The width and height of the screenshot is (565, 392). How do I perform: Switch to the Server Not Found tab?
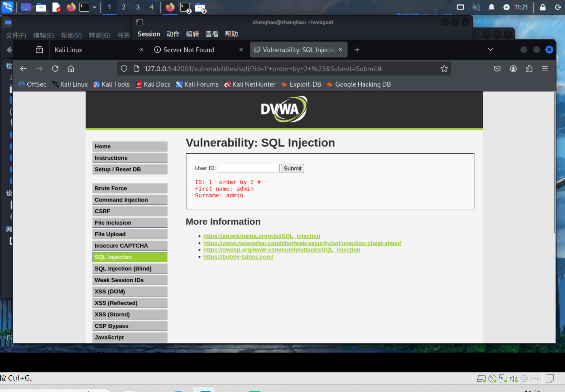(189, 50)
